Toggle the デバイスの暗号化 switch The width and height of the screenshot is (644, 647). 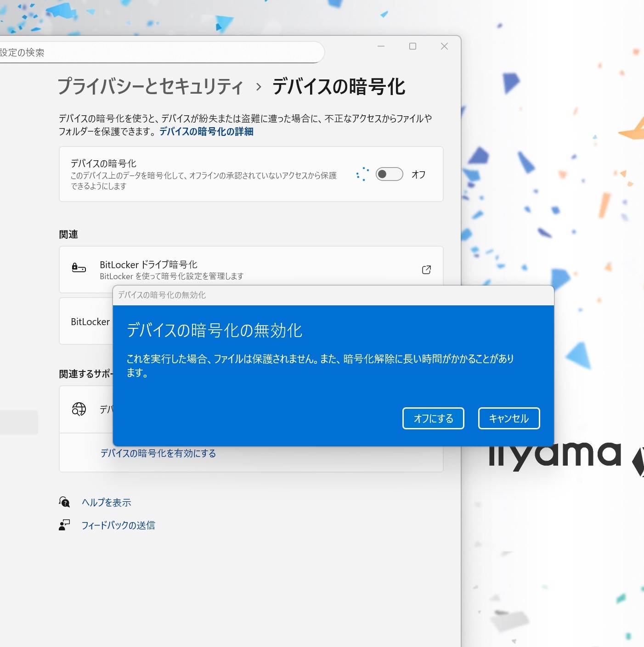pyautogui.click(x=389, y=174)
